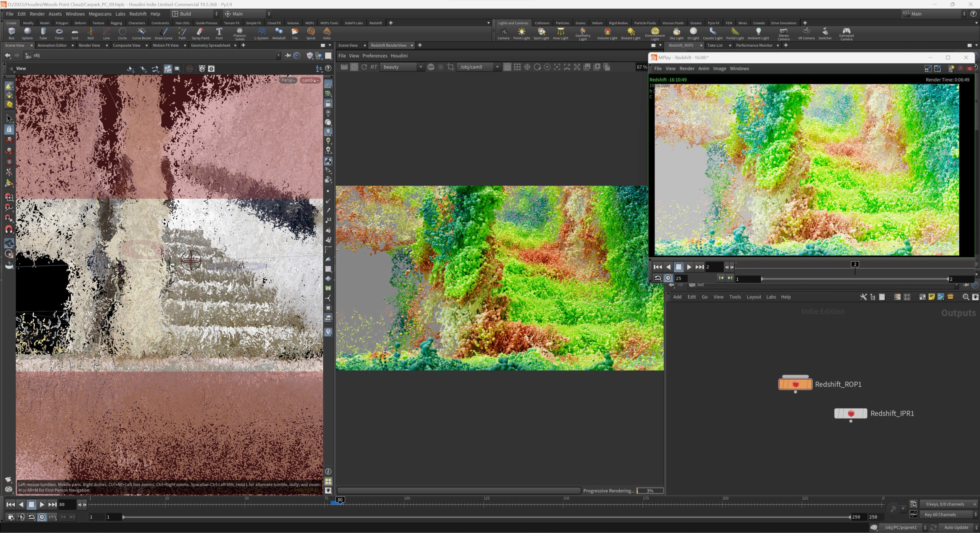980x533 pixels.
Task: Toggle the cam9 camera lock menu
Action: pyautogui.click(x=310, y=80)
